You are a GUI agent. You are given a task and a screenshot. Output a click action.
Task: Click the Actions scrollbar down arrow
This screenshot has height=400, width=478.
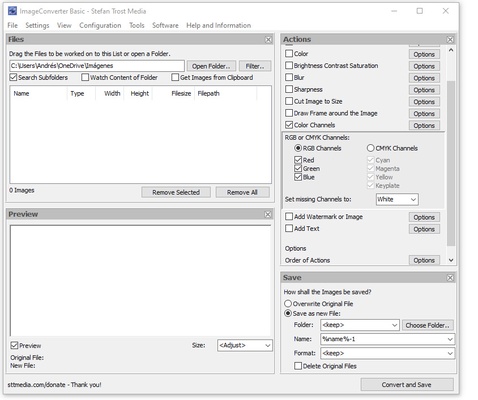coord(451,260)
